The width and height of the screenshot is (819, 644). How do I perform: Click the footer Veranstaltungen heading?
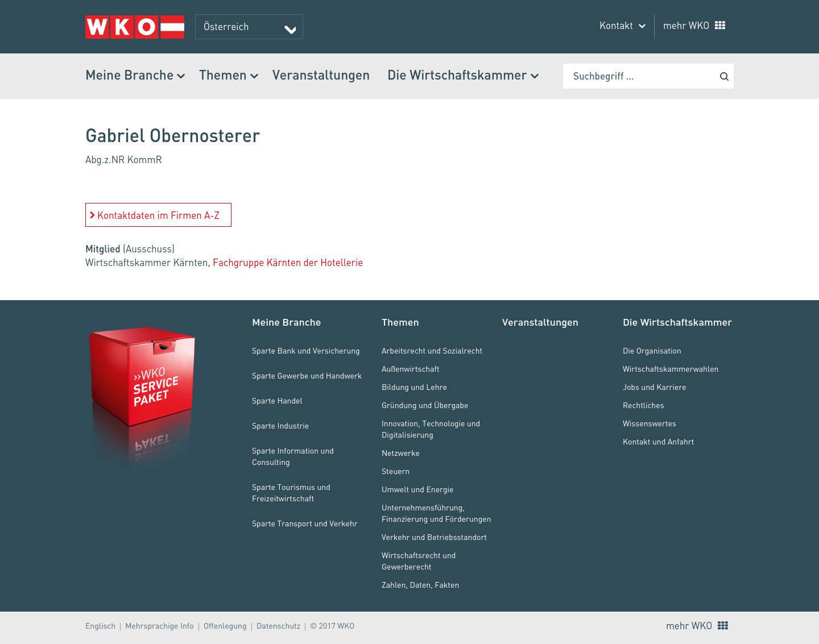[540, 322]
